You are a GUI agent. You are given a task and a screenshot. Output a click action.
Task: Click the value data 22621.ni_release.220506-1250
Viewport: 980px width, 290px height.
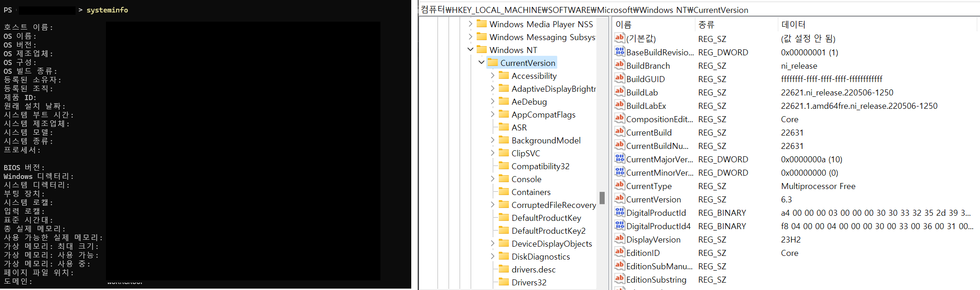click(837, 93)
